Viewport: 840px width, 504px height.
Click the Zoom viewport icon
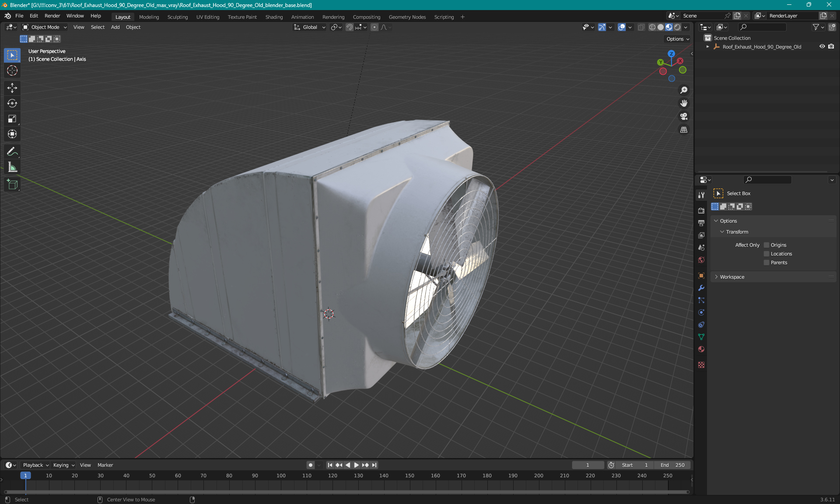click(x=684, y=90)
